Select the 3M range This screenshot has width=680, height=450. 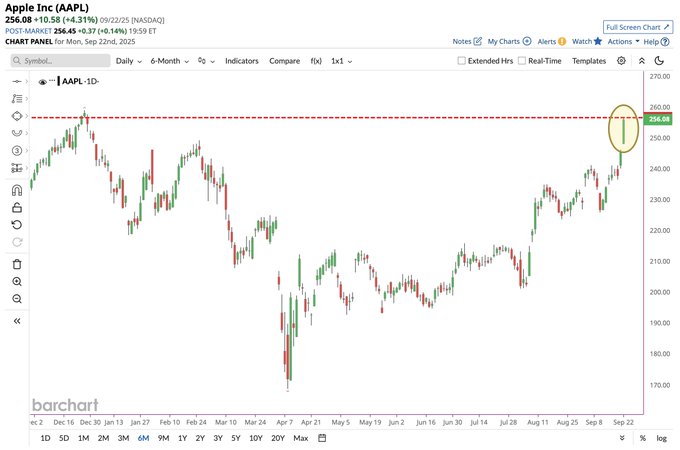tap(123, 438)
